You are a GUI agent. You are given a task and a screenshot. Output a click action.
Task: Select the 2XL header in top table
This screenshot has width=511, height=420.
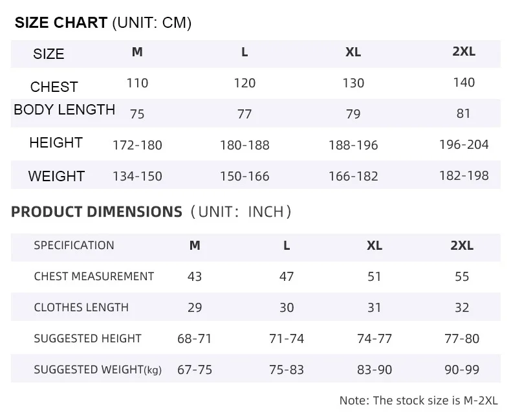[x=463, y=52]
